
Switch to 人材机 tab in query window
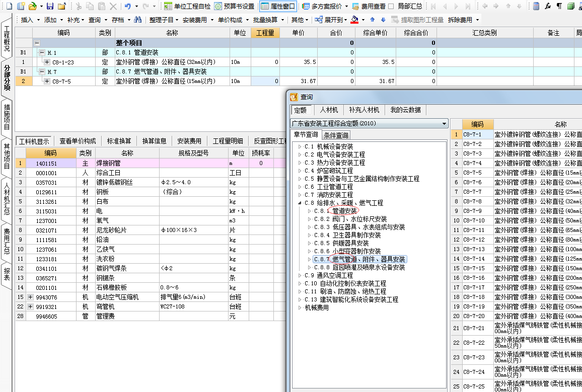329,110
